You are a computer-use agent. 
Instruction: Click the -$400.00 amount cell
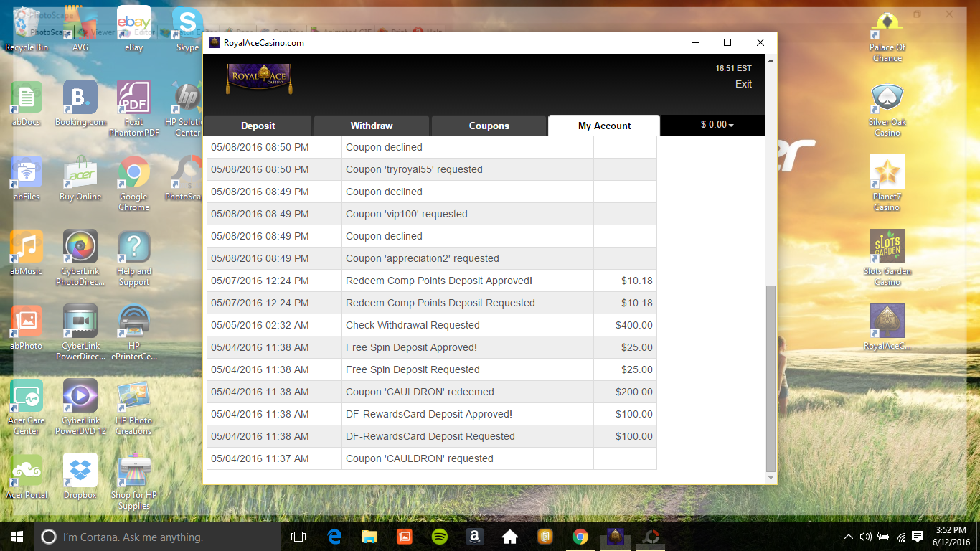pos(625,325)
